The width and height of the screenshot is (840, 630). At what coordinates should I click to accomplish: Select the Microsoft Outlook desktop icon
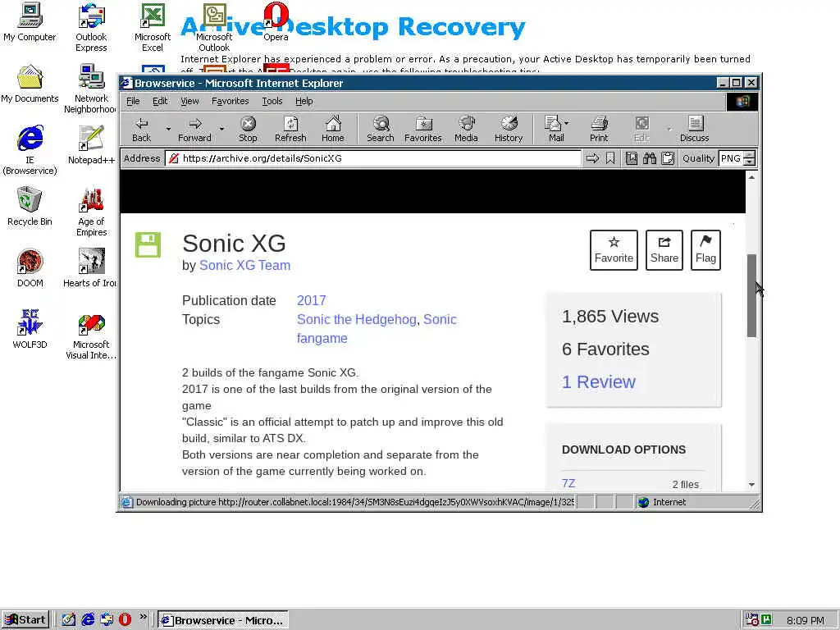point(214,28)
